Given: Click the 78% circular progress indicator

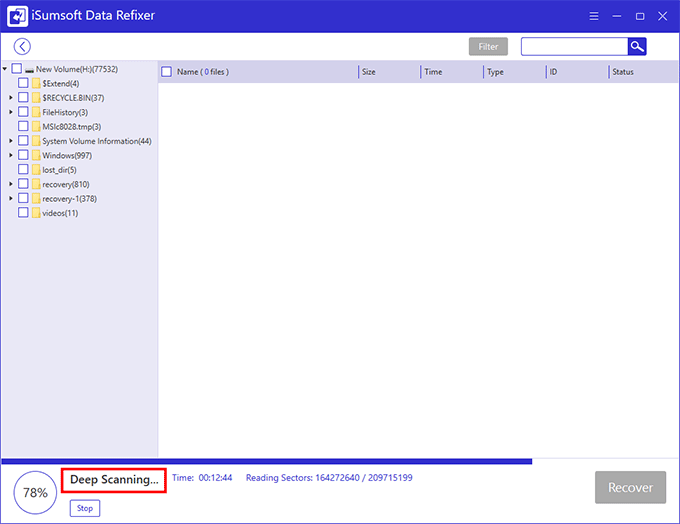Looking at the screenshot, I should point(35,492).
